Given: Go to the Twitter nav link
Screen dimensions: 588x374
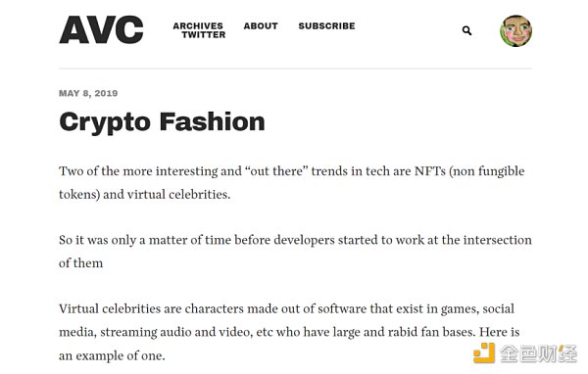Looking at the screenshot, I should (x=204, y=35).
